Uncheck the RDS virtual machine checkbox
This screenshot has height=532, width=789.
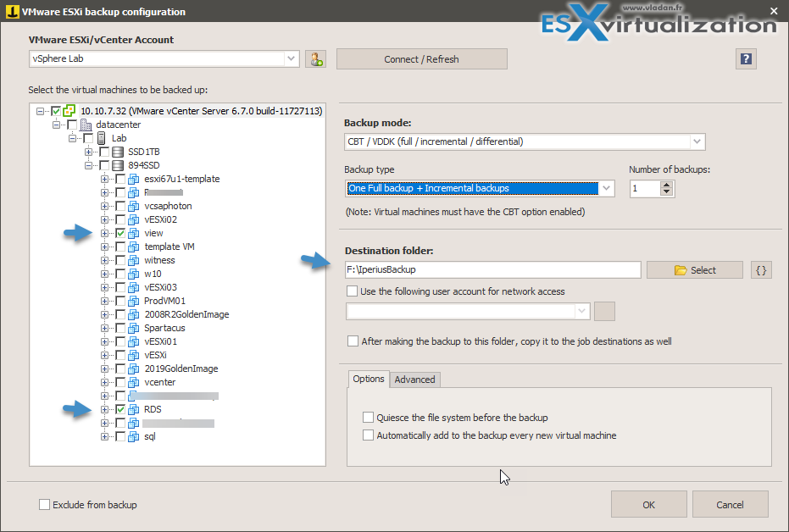[x=120, y=410]
